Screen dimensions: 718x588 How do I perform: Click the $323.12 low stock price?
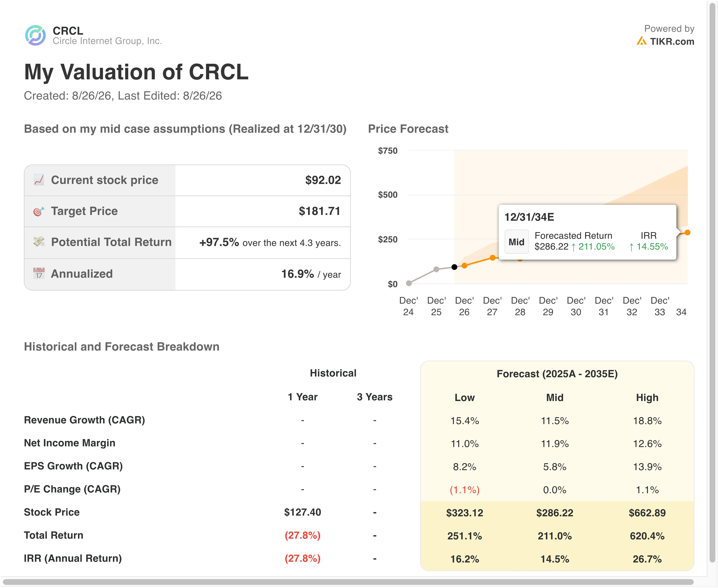pos(464,513)
